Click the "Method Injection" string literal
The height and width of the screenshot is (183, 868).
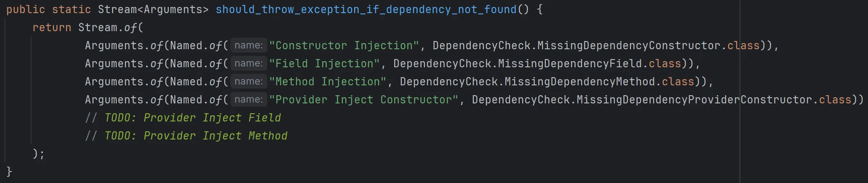tap(328, 82)
